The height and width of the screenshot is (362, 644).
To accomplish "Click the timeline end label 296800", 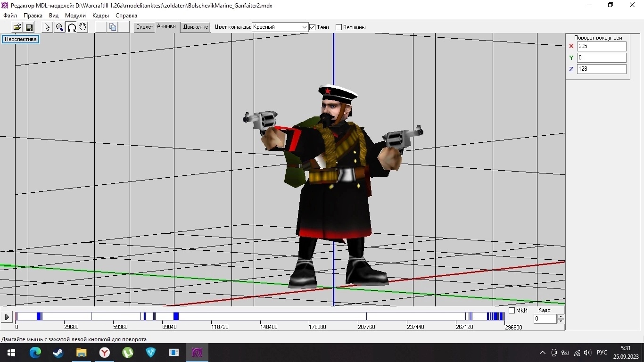I will [x=513, y=327].
